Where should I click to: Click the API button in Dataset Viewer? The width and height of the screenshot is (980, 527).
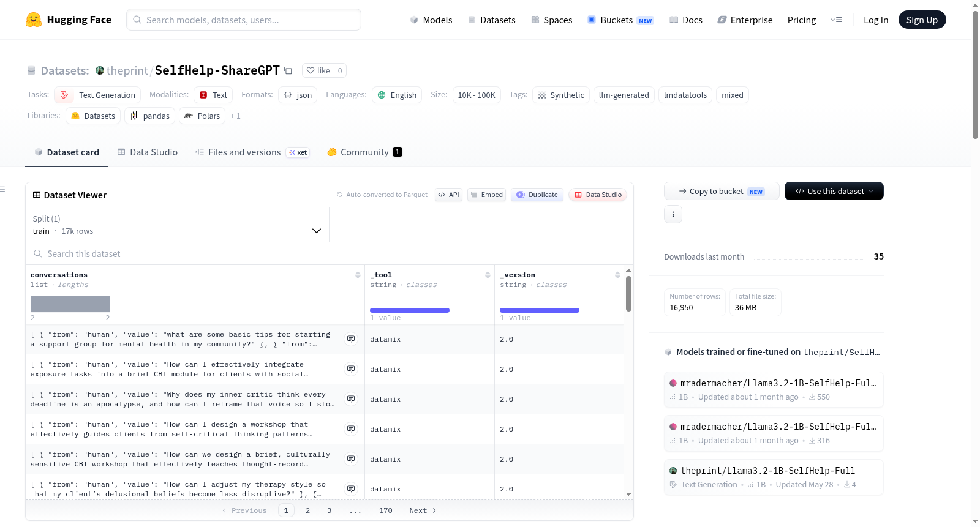point(448,195)
